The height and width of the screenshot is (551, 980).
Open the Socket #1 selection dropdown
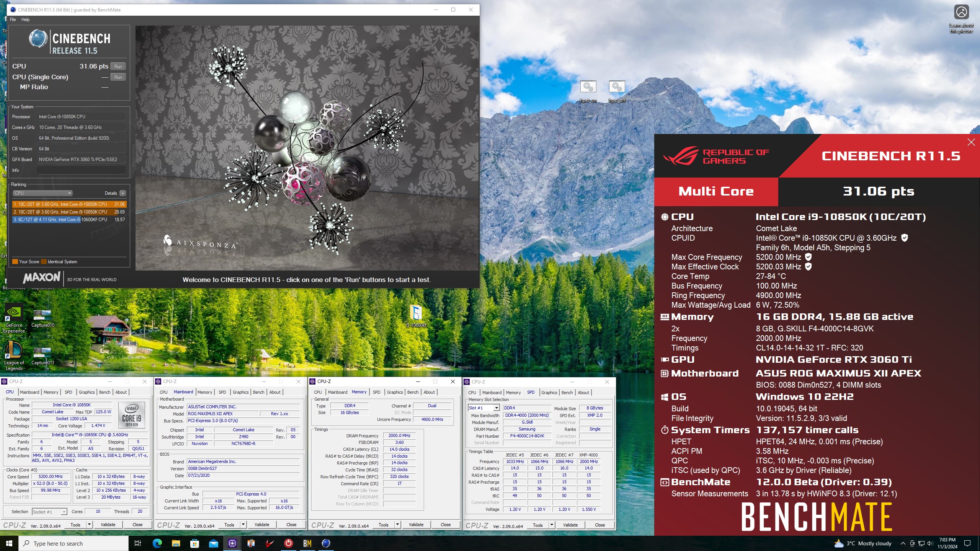(49, 512)
